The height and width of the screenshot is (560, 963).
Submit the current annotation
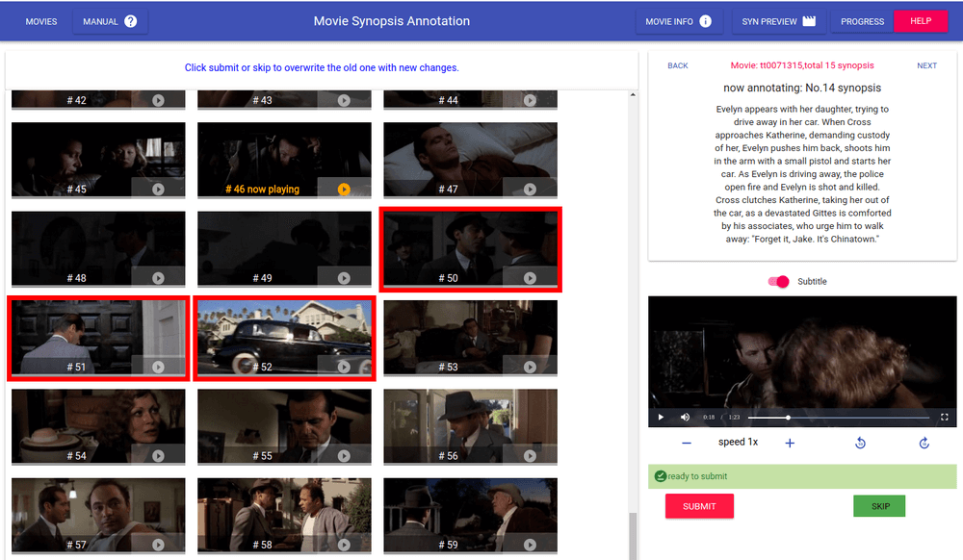(x=699, y=506)
